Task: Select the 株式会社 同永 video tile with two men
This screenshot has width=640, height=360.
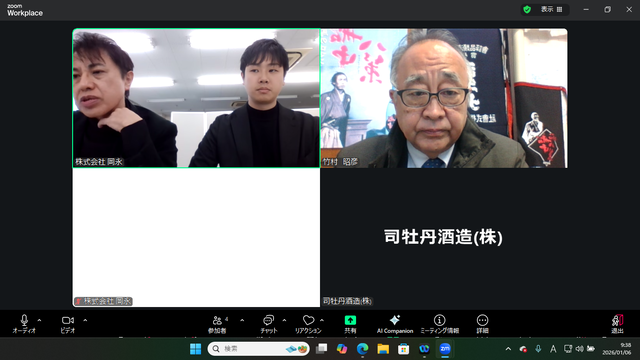Action: (x=196, y=98)
